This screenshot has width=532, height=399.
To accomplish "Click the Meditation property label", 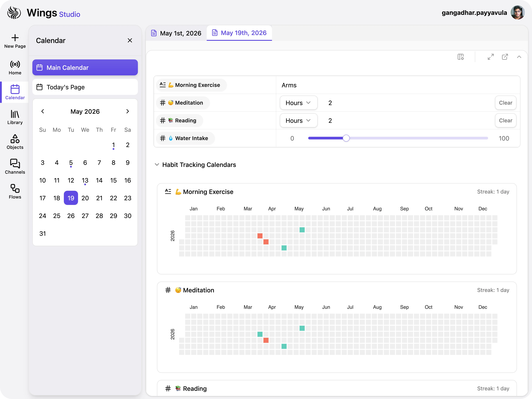I will (x=183, y=103).
